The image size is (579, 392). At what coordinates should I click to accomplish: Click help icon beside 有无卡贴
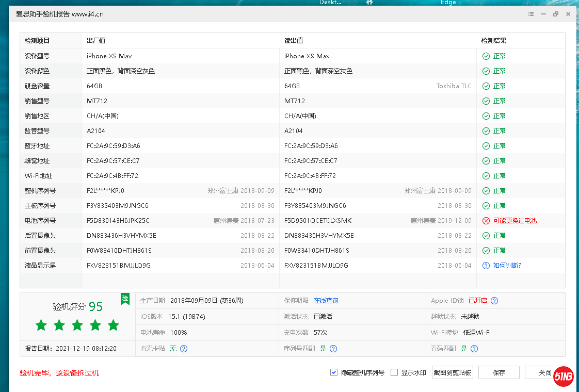(x=184, y=349)
